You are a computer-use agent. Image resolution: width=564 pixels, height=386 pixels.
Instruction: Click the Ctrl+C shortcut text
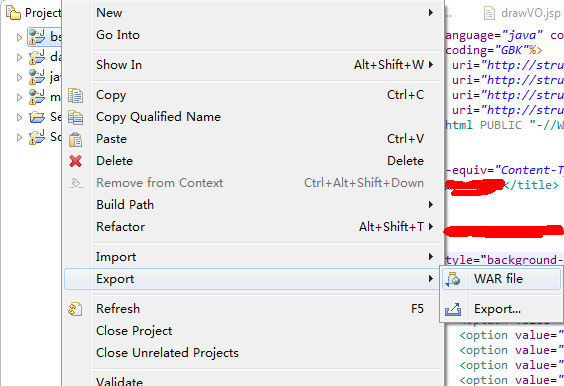coord(405,95)
